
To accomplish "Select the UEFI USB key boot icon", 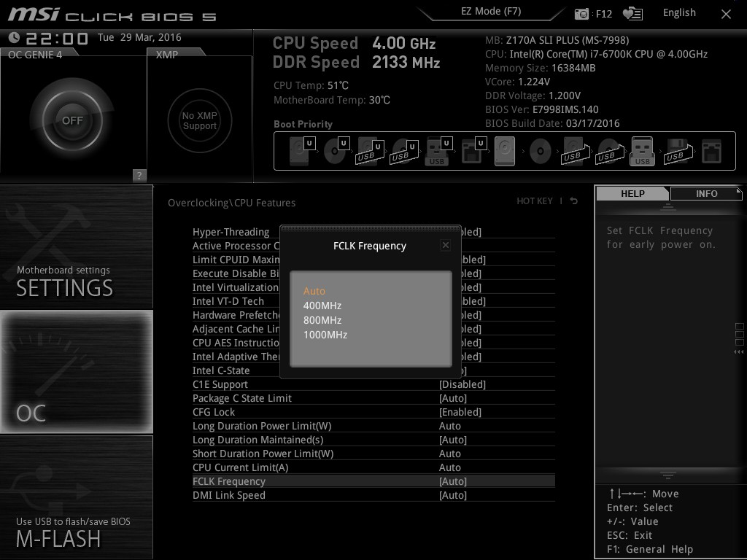I will pos(438,151).
